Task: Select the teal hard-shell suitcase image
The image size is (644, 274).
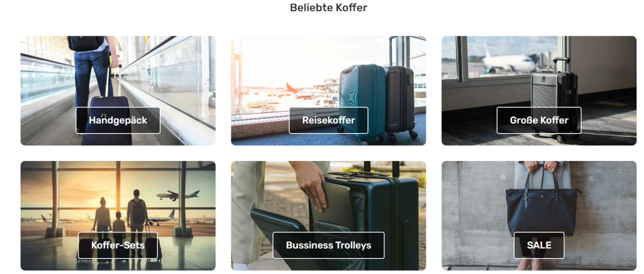Action: (362, 102)
